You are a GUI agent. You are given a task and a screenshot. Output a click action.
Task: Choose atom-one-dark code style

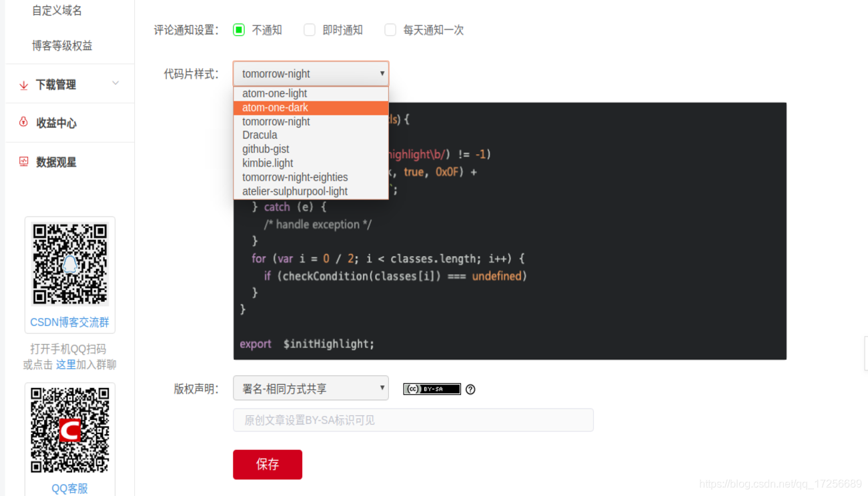click(311, 107)
